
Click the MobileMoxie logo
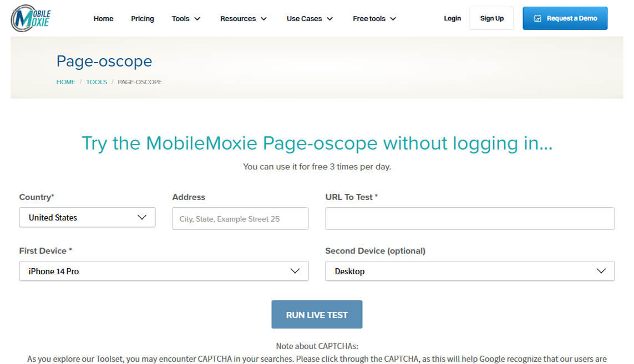[31, 18]
